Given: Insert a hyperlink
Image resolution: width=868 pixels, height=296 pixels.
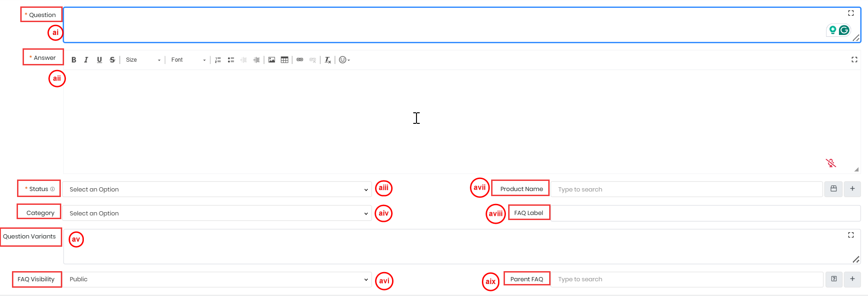Looking at the screenshot, I should coord(300,60).
